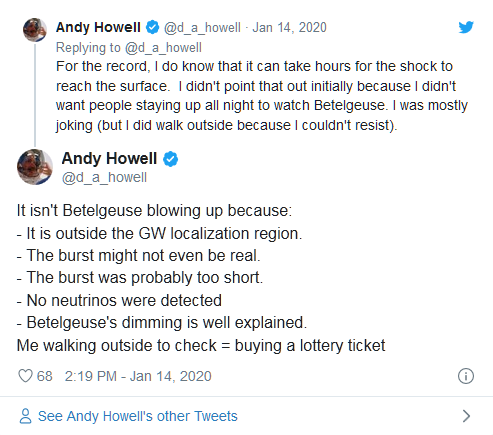Like the tweet with heart icon
The height and width of the screenshot is (435, 493).
(x=25, y=376)
